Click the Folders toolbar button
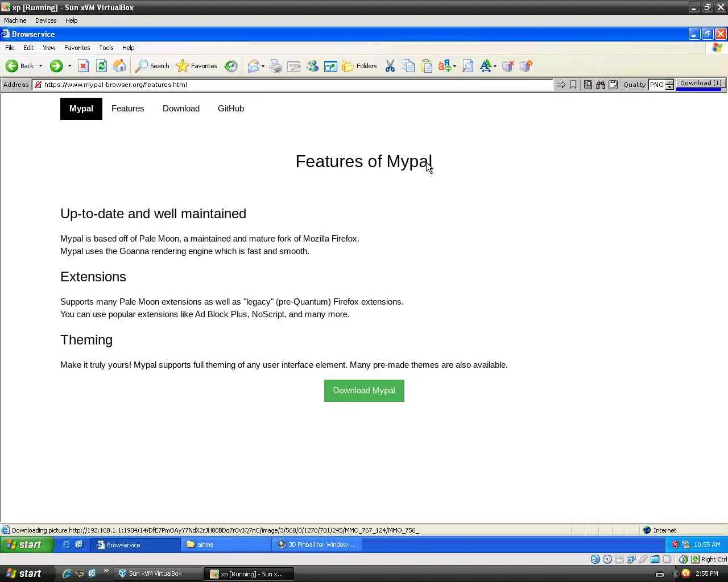 359,66
